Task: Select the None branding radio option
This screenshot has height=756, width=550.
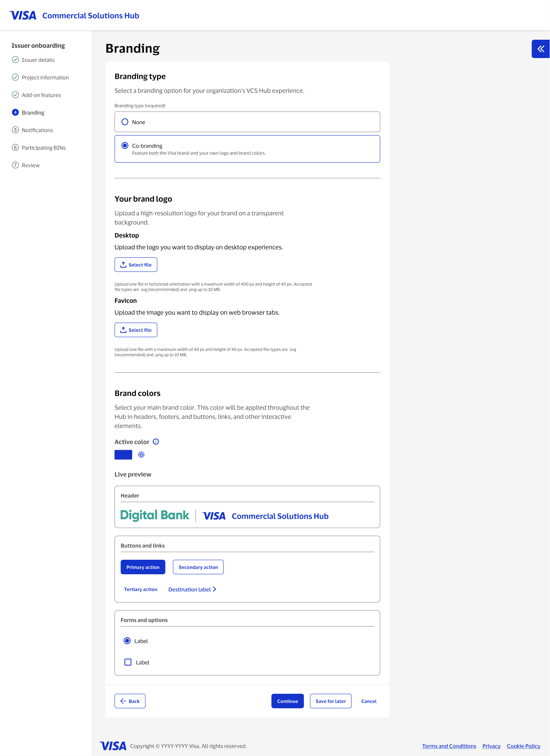Action: tap(125, 122)
